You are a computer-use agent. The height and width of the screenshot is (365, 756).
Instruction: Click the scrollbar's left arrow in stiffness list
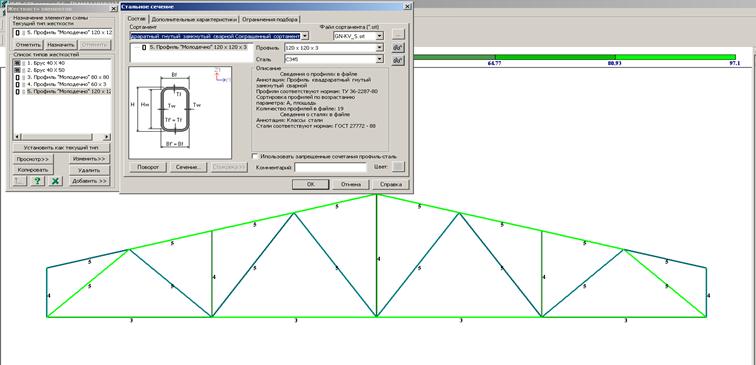pos(17,137)
